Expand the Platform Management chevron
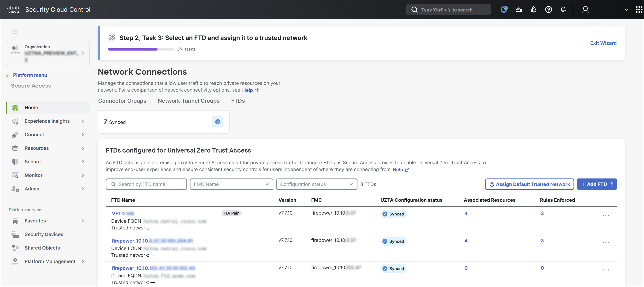The width and height of the screenshot is (644, 287). tap(83, 261)
